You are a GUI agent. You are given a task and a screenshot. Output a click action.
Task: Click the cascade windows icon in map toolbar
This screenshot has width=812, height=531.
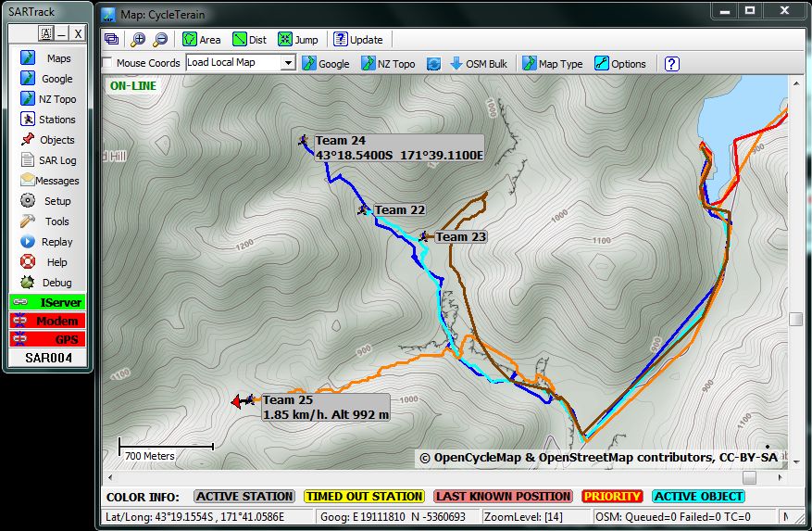pos(111,40)
